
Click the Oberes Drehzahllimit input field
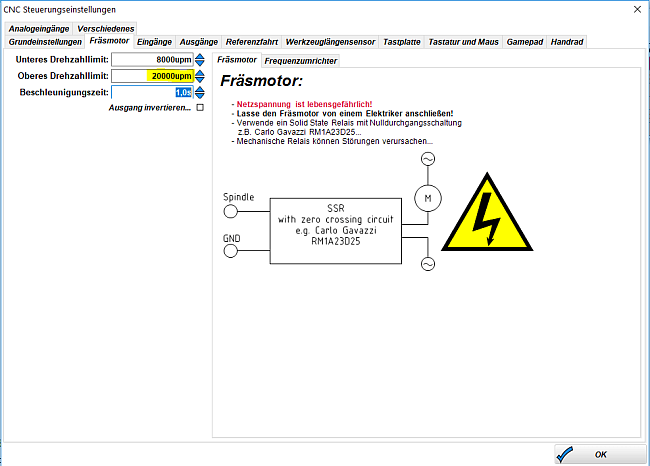[x=152, y=76]
